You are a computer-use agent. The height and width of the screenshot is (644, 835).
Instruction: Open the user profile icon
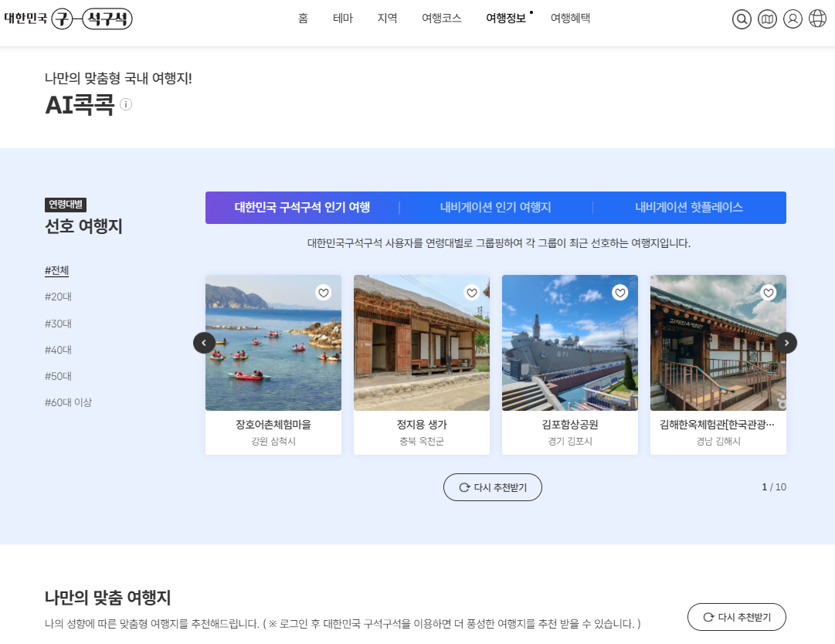(793, 19)
